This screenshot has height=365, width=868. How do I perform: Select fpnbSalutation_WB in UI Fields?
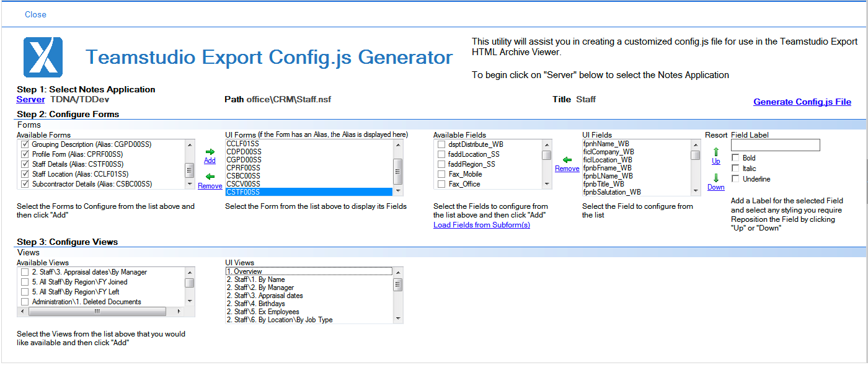tap(636, 192)
